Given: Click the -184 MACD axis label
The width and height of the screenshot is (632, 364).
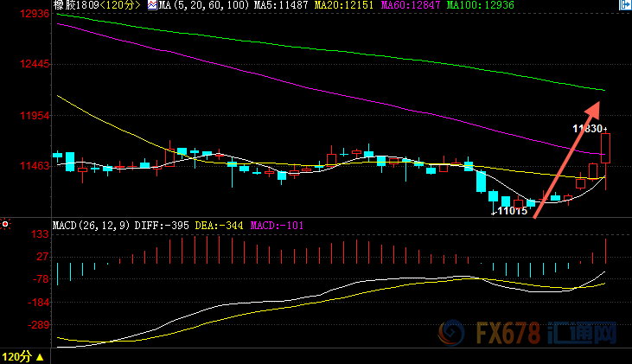Looking at the screenshot, I should point(38,302).
